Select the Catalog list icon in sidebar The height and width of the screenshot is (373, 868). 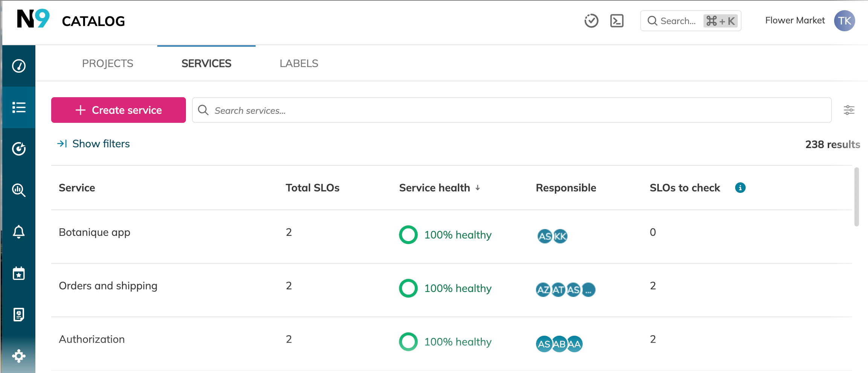[x=19, y=107]
